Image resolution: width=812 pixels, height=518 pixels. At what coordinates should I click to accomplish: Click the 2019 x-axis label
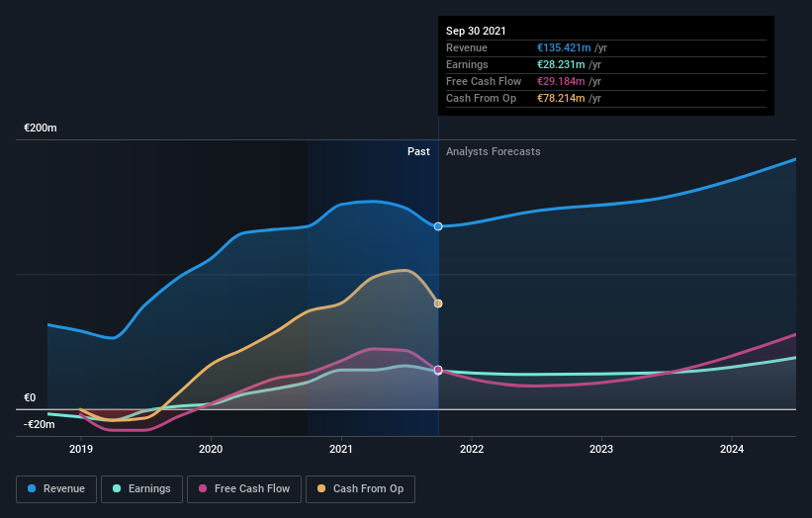coord(81,449)
